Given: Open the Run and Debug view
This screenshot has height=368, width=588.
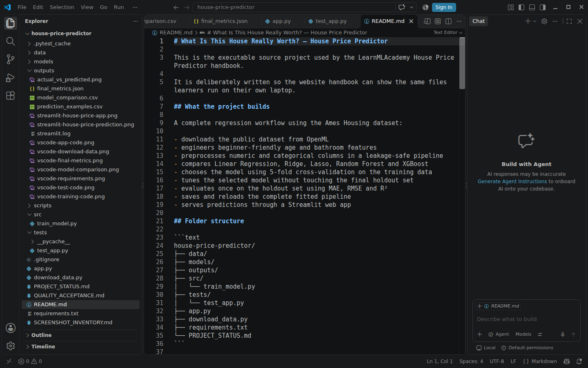Looking at the screenshot, I should [11, 78].
